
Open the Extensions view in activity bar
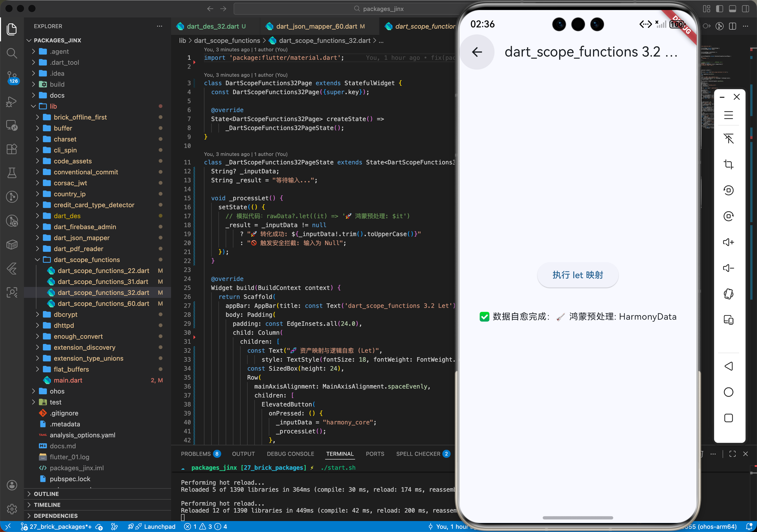[x=12, y=149]
